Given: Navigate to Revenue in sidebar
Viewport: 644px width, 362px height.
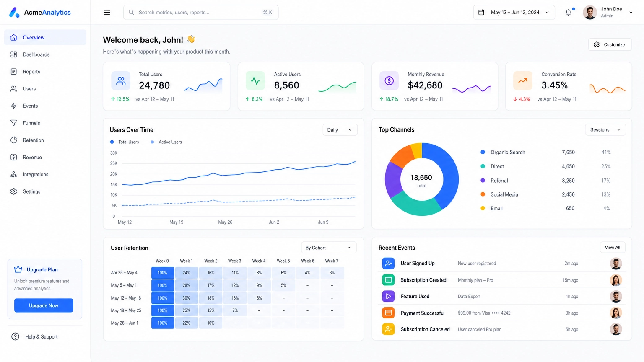Looking at the screenshot, I should 45,157.
